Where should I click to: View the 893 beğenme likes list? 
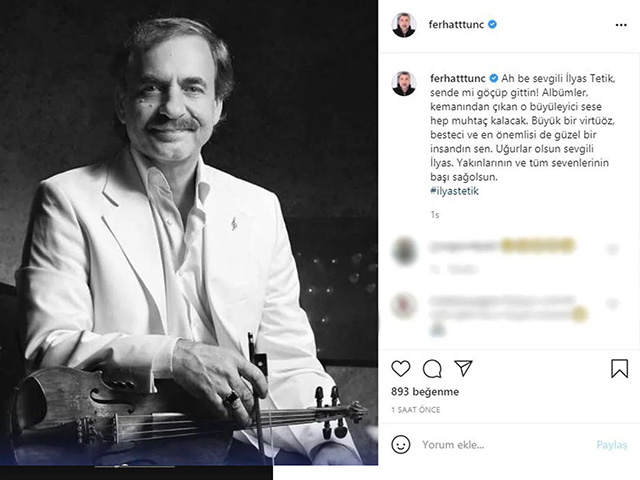[x=425, y=392]
